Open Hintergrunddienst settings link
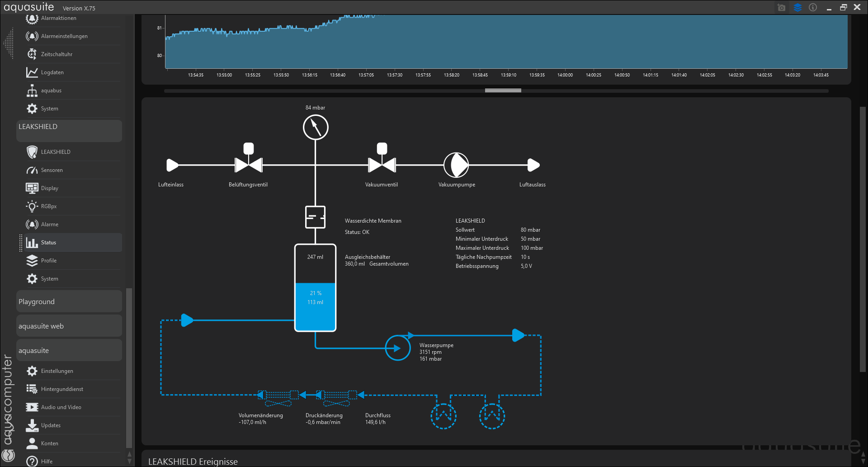Viewport: 868px width, 467px height. tap(62, 389)
